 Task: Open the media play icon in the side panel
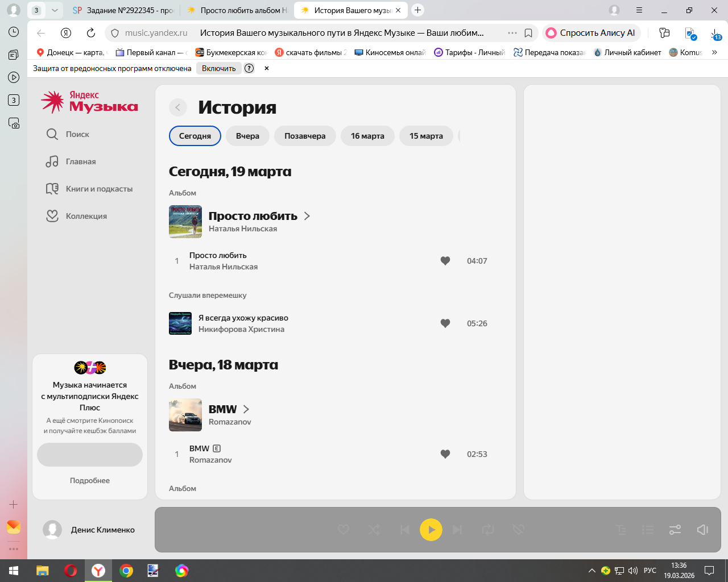[x=14, y=77]
